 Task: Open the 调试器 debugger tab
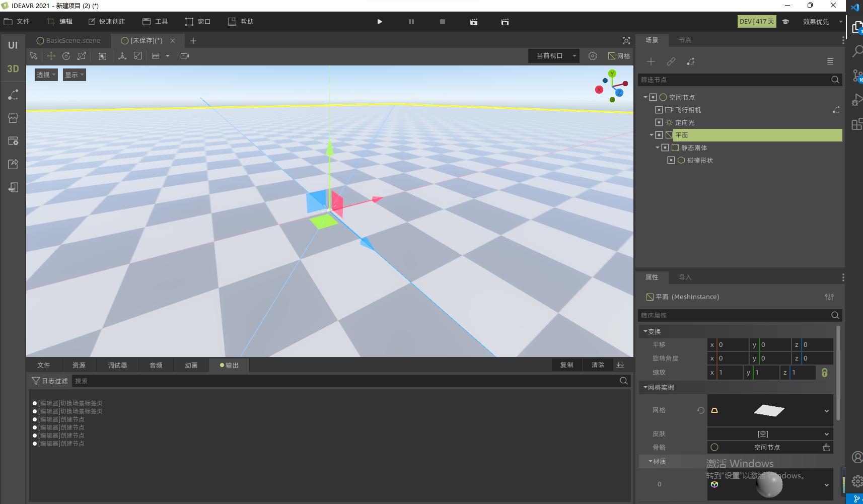coord(117,366)
